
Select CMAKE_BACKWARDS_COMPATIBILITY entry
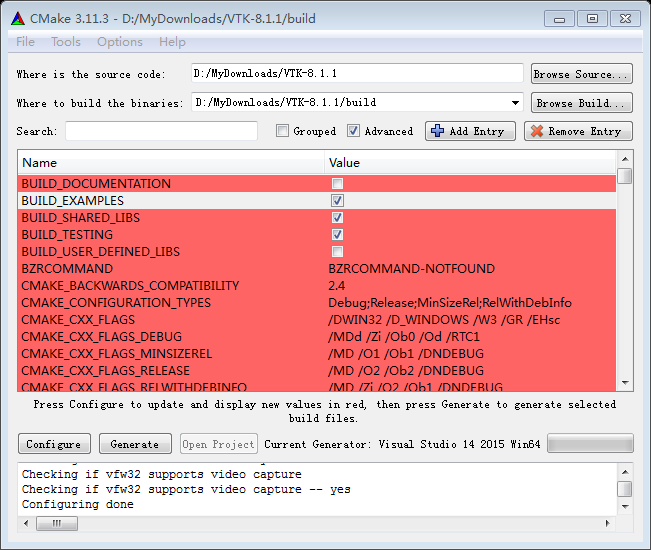130,286
